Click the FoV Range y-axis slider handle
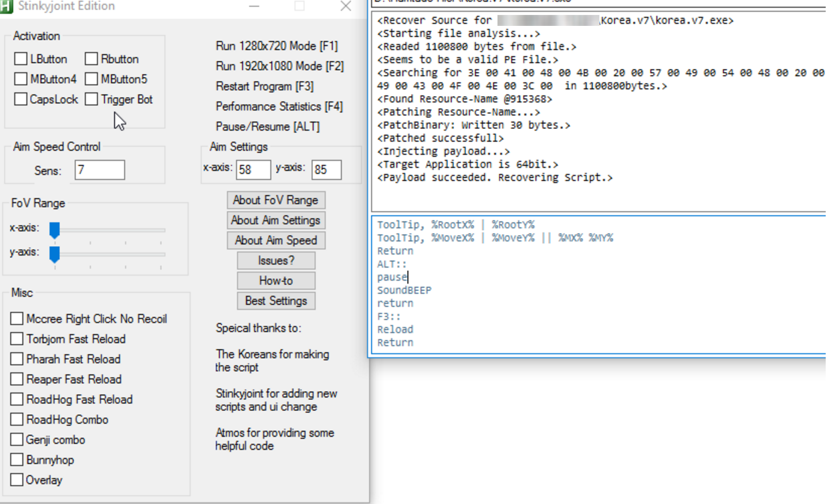Screen dimensions: 828x504 [x=55, y=254]
